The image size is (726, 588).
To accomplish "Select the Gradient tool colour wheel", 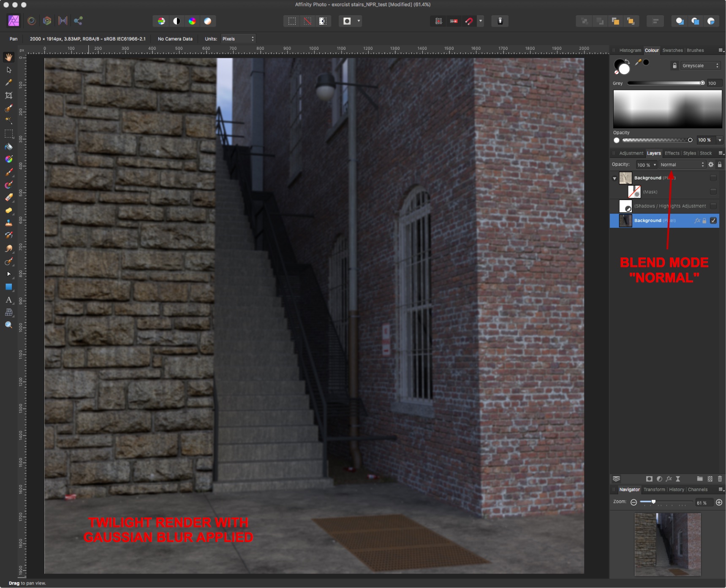I will point(8,159).
